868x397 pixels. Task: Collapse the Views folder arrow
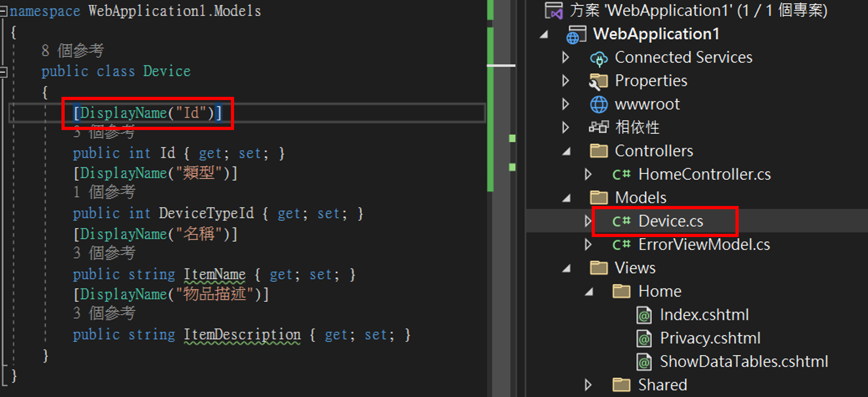coord(567,268)
